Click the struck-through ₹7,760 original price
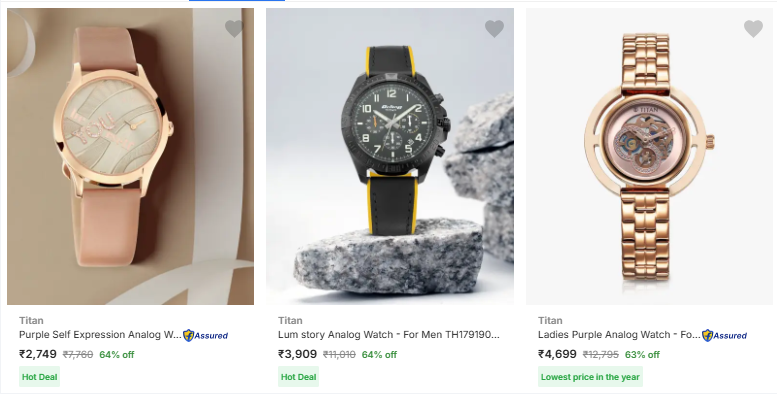Screen dimensions: 777x394 click(78, 355)
